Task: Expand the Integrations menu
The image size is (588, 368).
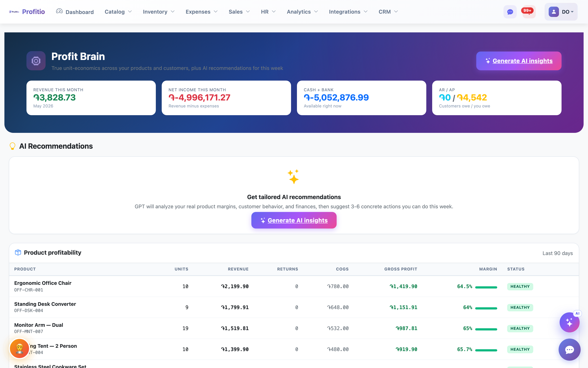Action: coord(348,12)
